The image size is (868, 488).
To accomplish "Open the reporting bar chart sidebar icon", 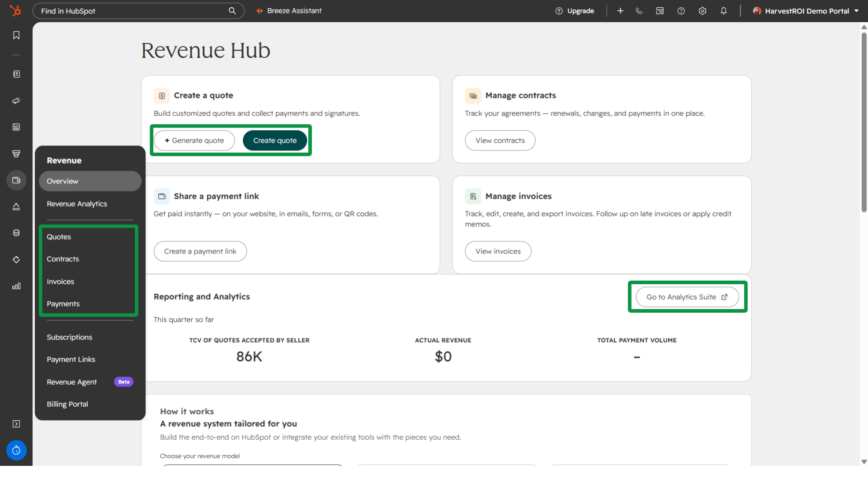I will coord(16,286).
